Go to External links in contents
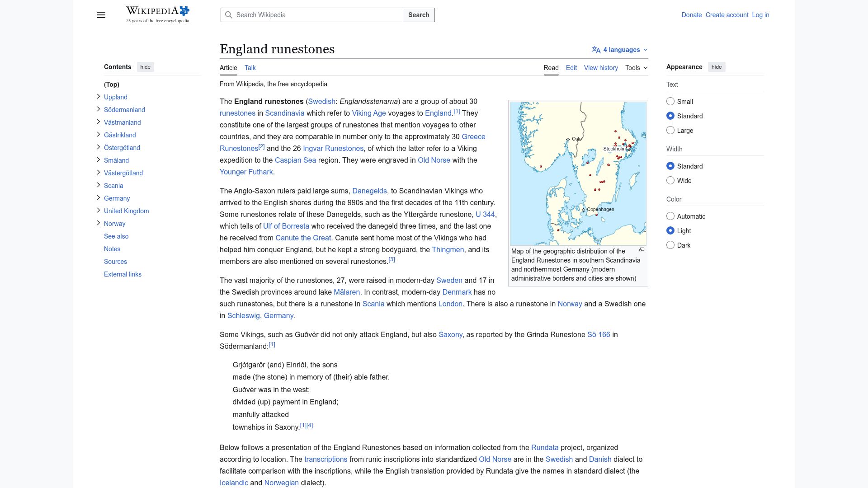The width and height of the screenshot is (868, 488). click(123, 274)
